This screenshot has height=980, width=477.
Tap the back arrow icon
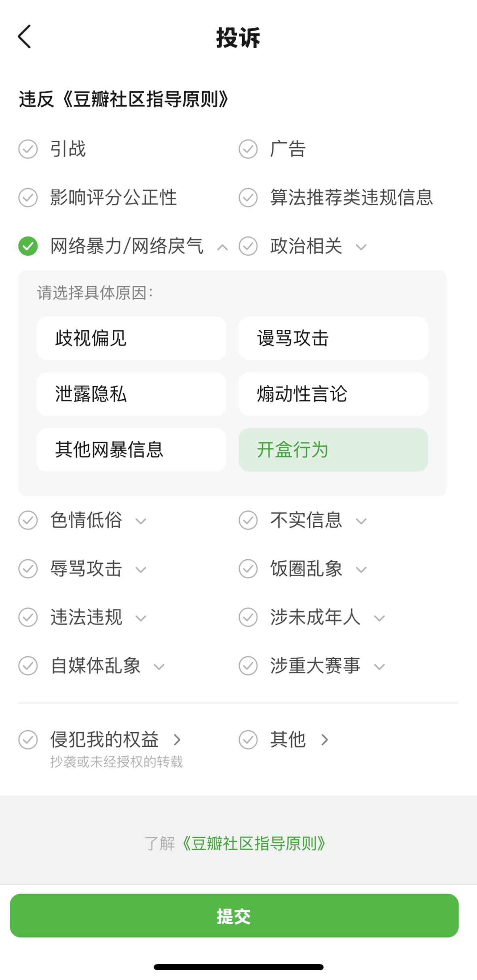click(x=25, y=37)
